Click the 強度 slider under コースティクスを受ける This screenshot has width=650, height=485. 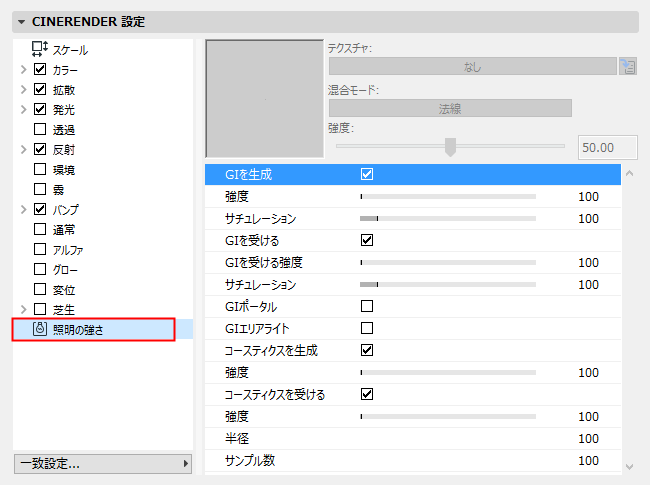coord(448,416)
